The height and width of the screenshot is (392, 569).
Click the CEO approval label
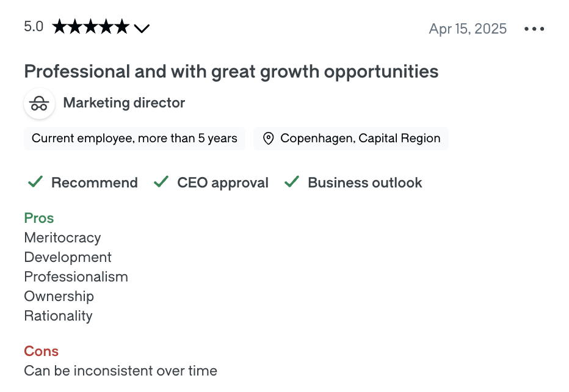coord(223,183)
